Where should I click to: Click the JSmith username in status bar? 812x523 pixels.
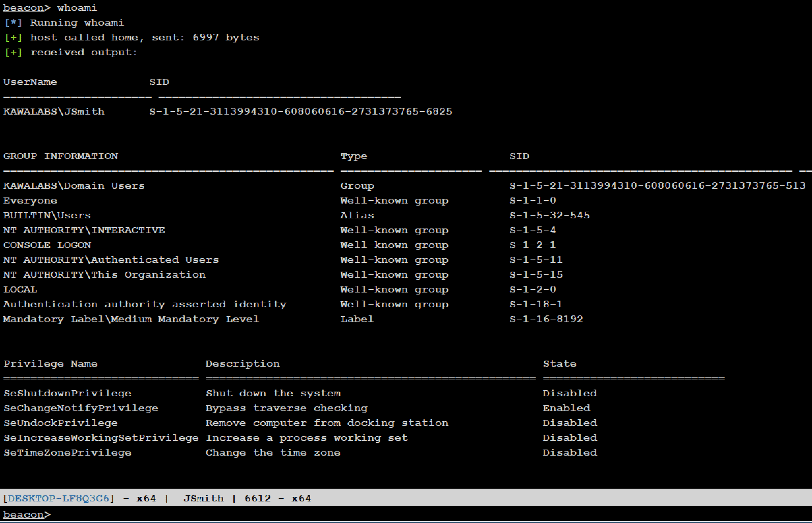pyautogui.click(x=204, y=498)
